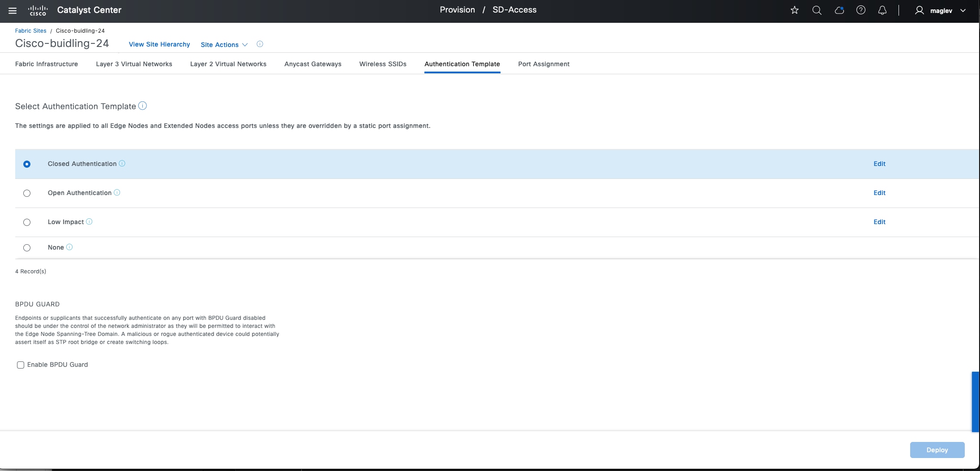This screenshot has height=471, width=980.
Task: Expand the maglev user menu
Action: (x=940, y=11)
